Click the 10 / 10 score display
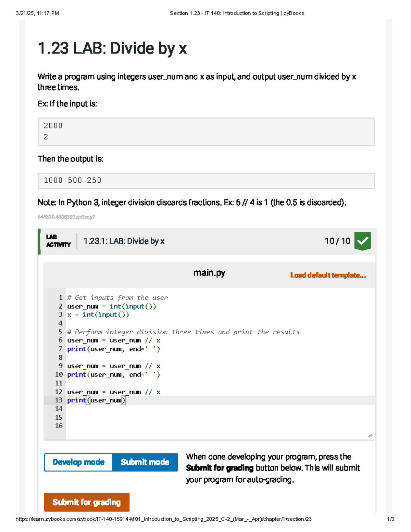Image resolution: width=411 pixels, height=532 pixels. pos(337,241)
